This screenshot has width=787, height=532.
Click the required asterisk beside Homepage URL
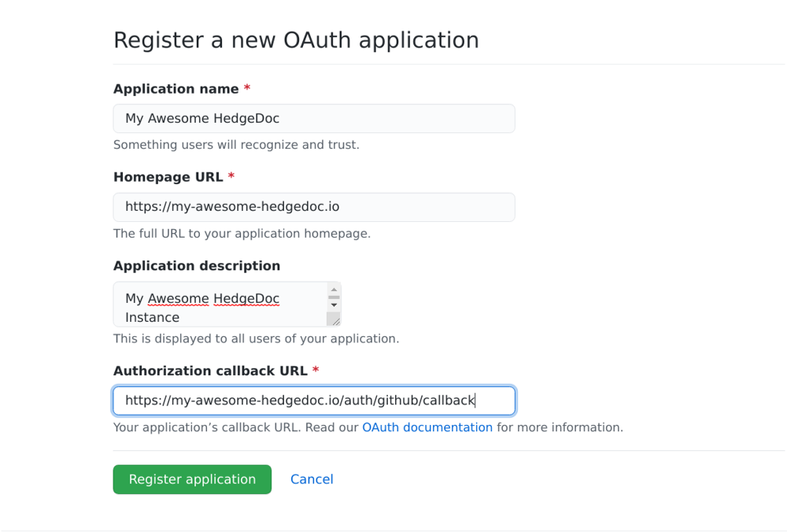point(231,176)
